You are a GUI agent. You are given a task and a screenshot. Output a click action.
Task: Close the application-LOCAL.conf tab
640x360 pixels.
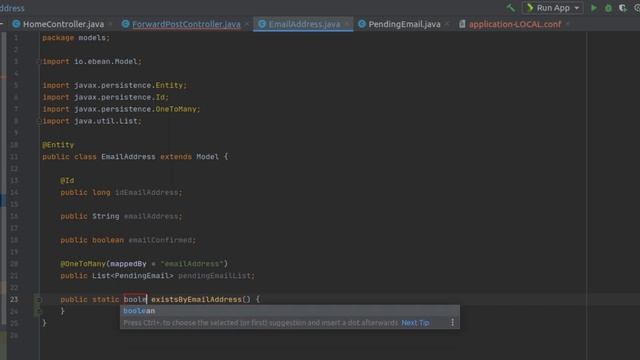click(x=568, y=24)
